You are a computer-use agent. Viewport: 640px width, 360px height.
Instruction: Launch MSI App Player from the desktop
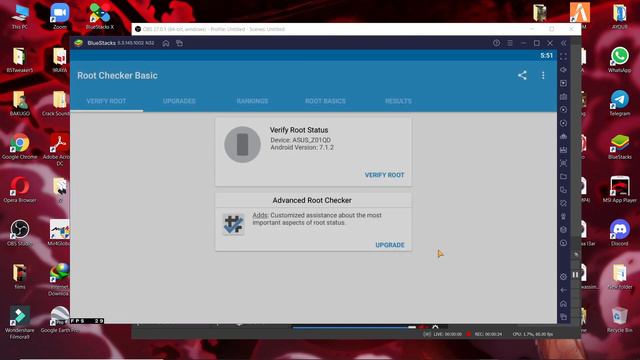620,189
